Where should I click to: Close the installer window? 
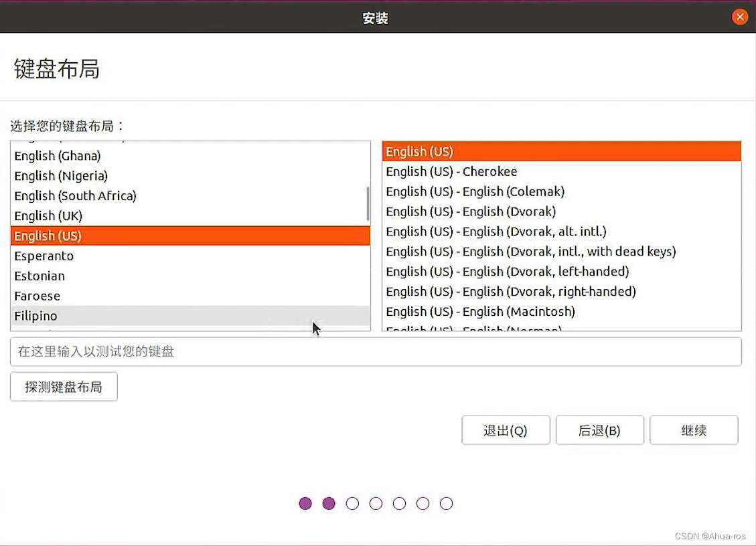740,17
